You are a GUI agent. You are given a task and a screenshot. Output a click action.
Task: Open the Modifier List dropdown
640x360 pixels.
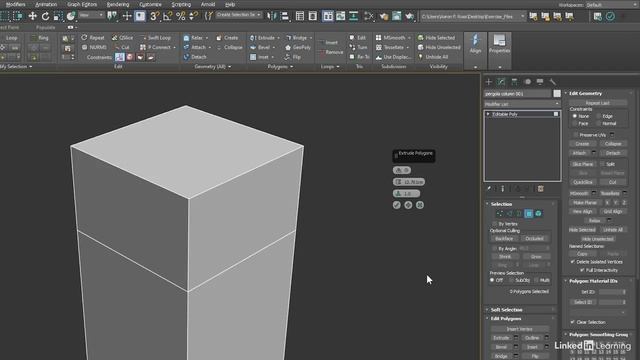point(522,104)
